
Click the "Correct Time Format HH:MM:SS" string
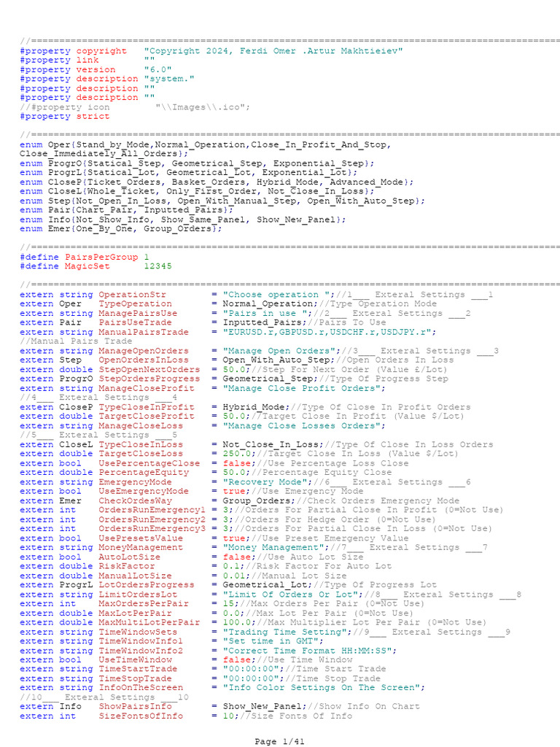pos(307,651)
